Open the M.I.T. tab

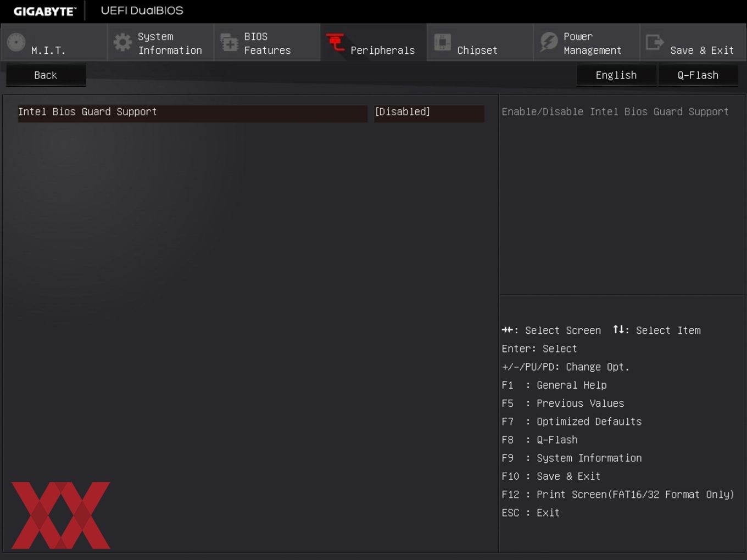coord(54,42)
